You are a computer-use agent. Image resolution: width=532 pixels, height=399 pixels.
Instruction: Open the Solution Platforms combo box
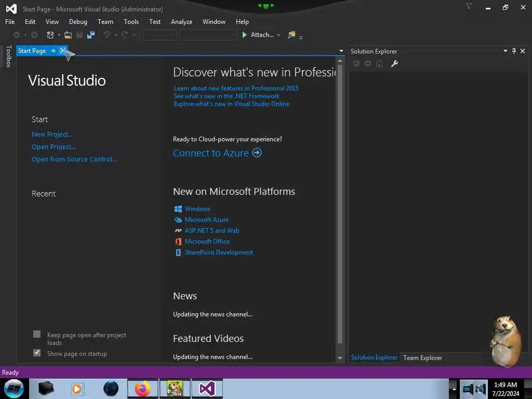[208, 35]
